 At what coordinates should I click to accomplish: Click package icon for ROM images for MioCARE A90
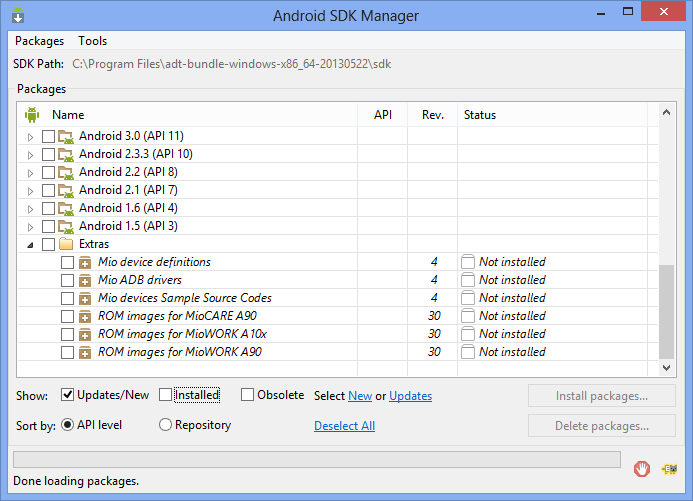pos(85,316)
